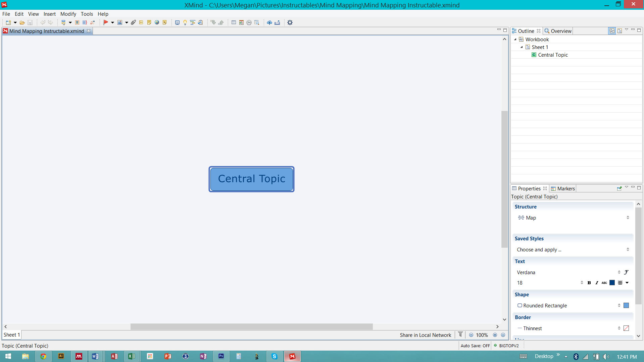Click Share in Local Network
This screenshot has width=644, height=362.
(x=425, y=335)
